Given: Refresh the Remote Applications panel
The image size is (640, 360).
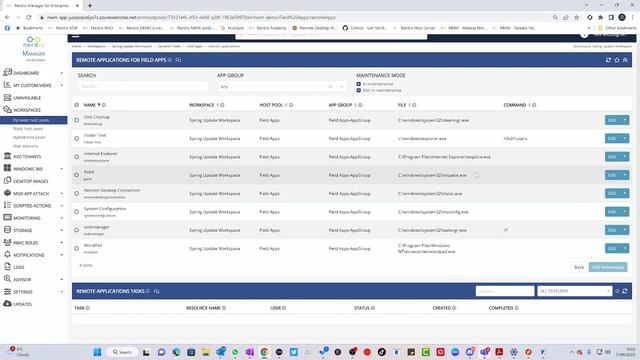Looking at the screenshot, I should pos(608,60).
